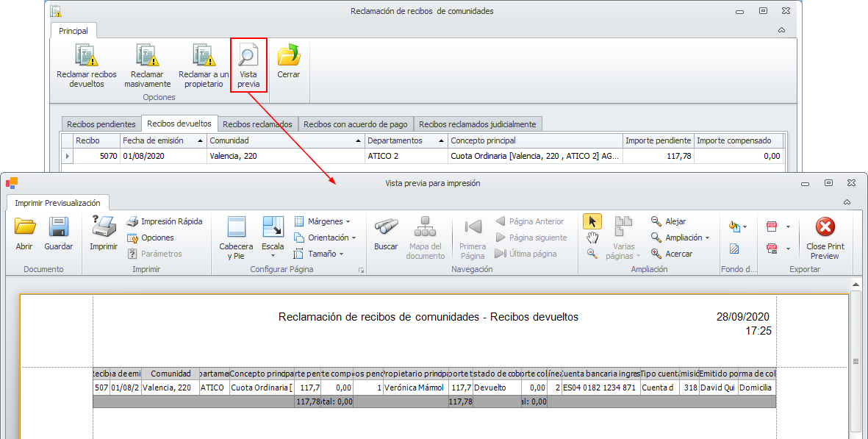
Task: Switch to Recibos pendientes tab
Action: (x=101, y=124)
